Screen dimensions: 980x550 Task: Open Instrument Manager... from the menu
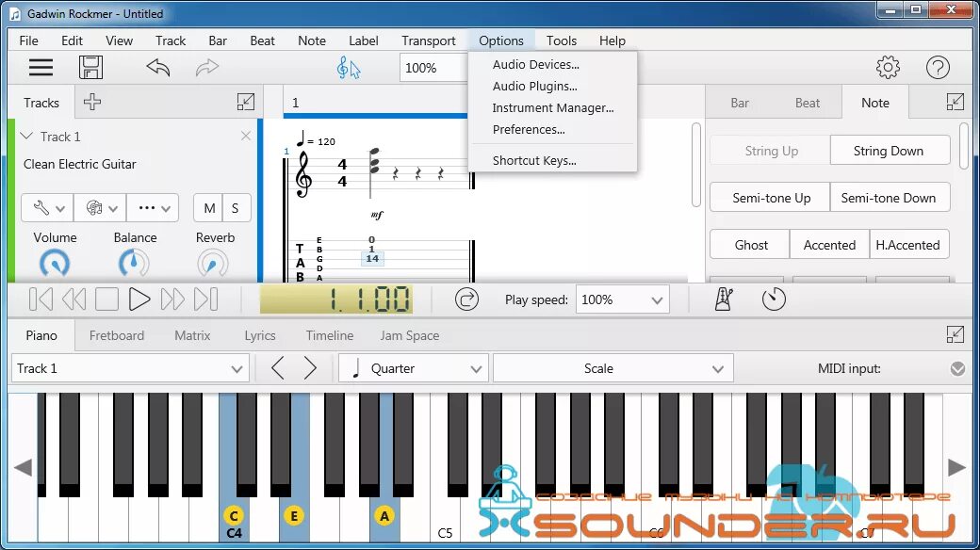coord(553,107)
